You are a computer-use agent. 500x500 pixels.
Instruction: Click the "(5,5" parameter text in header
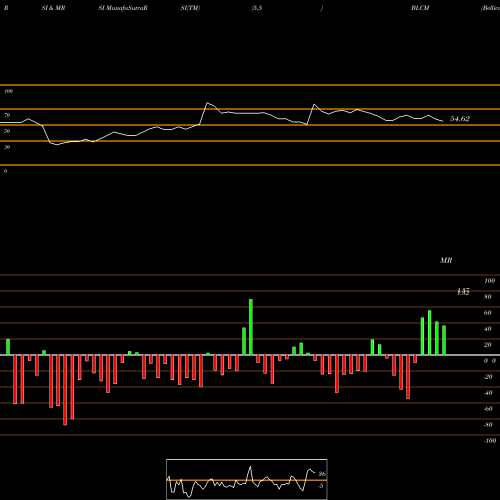click(257, 8)
